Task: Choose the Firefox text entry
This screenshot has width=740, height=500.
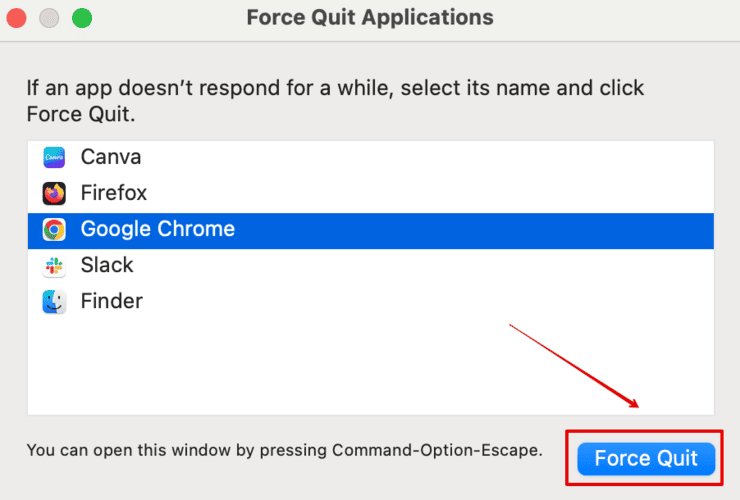Action: [114, 193]
